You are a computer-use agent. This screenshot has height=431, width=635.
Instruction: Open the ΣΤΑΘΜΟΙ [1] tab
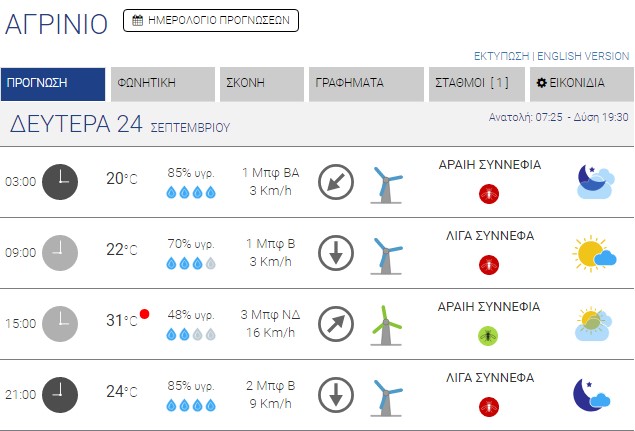point(475,84)
